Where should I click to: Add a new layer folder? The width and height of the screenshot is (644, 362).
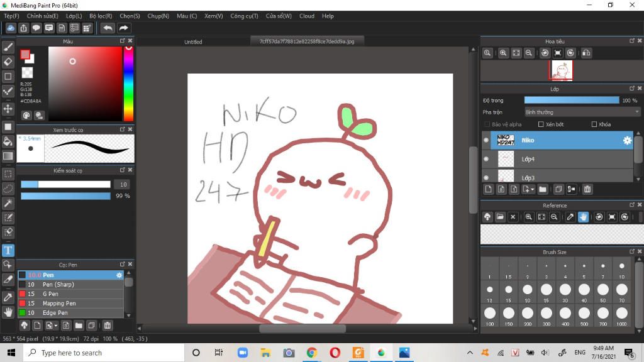[543, 189]
